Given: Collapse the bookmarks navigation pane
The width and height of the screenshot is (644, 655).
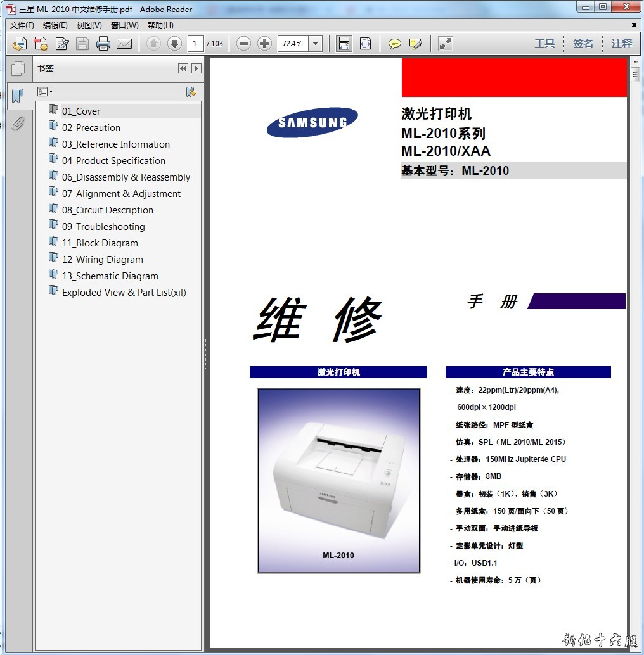Looking at the screenshot, I should coord(183,68).
